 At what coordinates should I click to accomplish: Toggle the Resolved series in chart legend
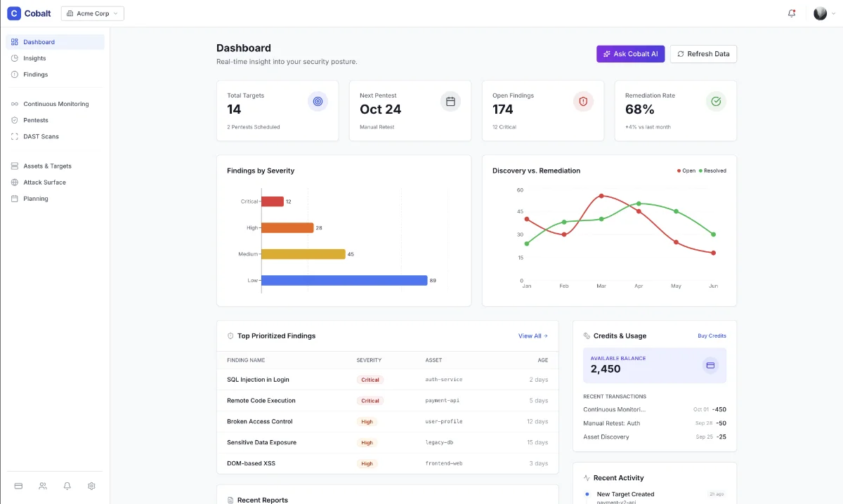click(x=712, y=171)
